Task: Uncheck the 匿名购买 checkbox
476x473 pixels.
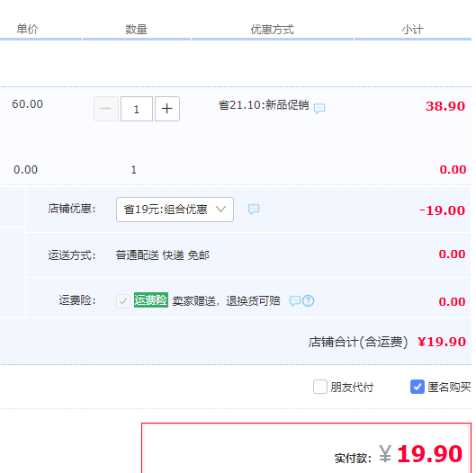Action: pyautogui.click(x=418, y=387)
